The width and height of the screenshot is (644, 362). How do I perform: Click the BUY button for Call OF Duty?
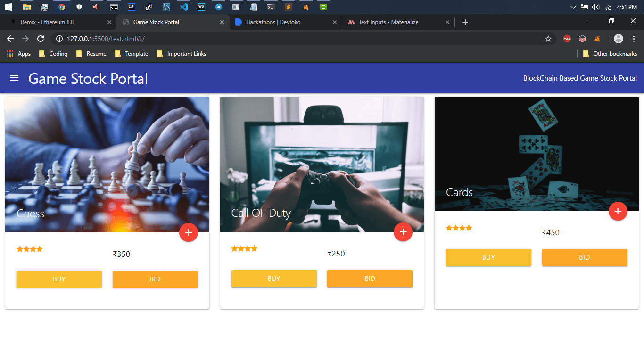pyautogui.click(x=274, y=279)
